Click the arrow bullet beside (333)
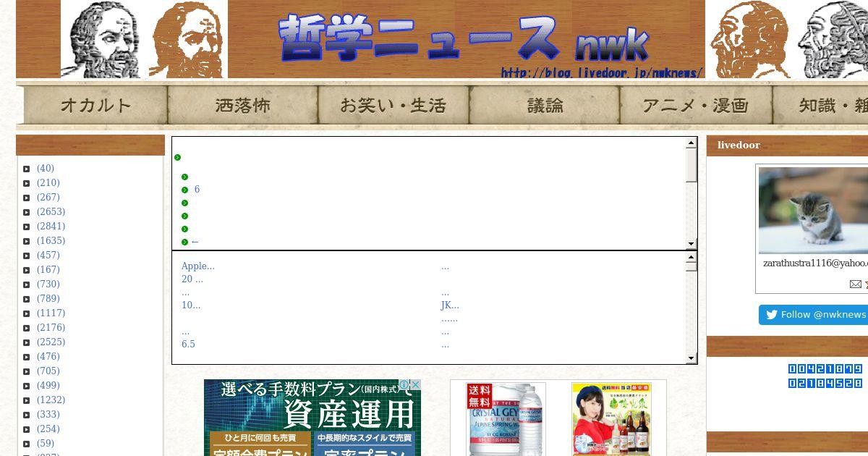The height and width of the screenshot is (456, 868). click(27, 415)
